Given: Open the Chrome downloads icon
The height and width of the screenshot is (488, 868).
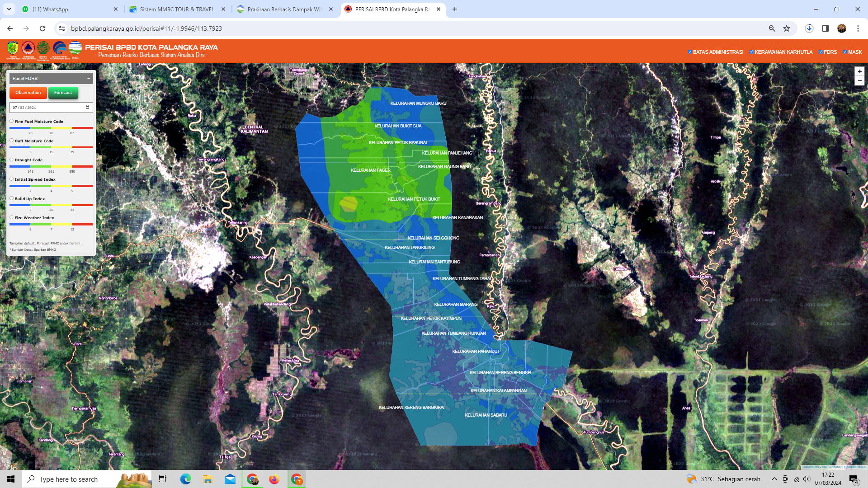Looking at the screenshot, I should click(809, 28).
